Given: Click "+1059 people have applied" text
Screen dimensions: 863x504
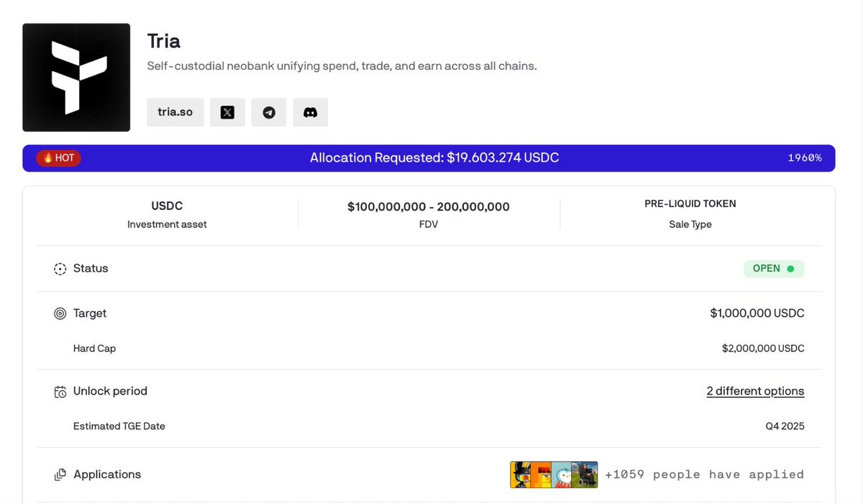Looking at the screenshot, I should point(704,475).
